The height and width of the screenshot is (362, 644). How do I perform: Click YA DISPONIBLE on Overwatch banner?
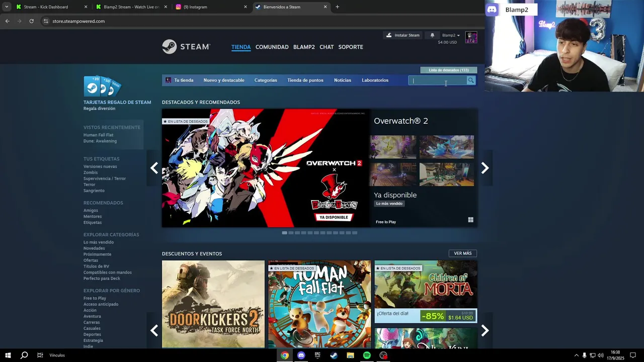point(334,217)
